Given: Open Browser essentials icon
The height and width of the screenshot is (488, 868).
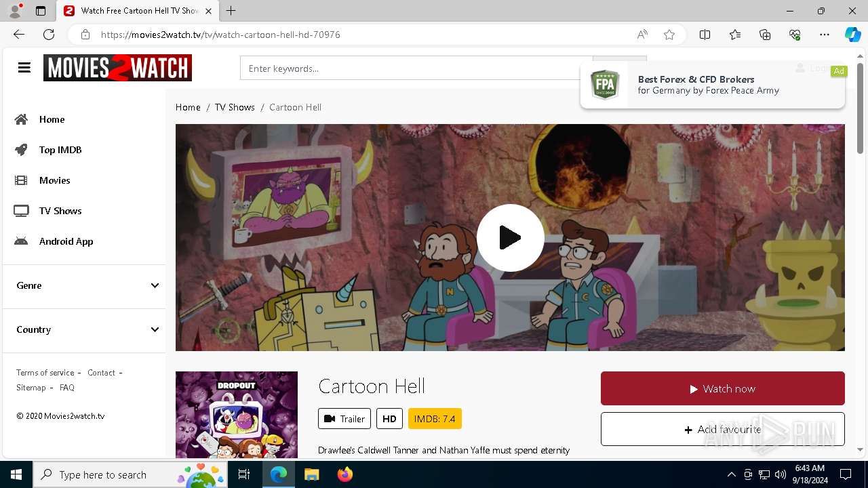Looking at the screenshot, I should point(795,35).
